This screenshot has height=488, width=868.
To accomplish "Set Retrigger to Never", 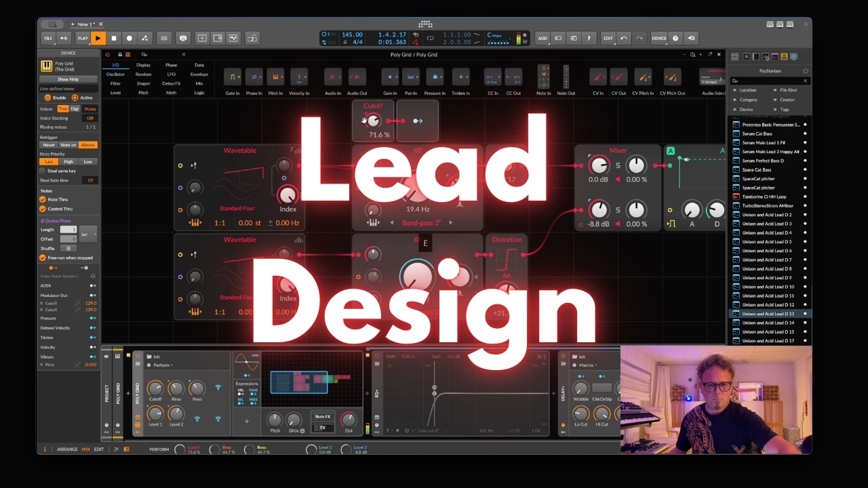I will [49, 145].
